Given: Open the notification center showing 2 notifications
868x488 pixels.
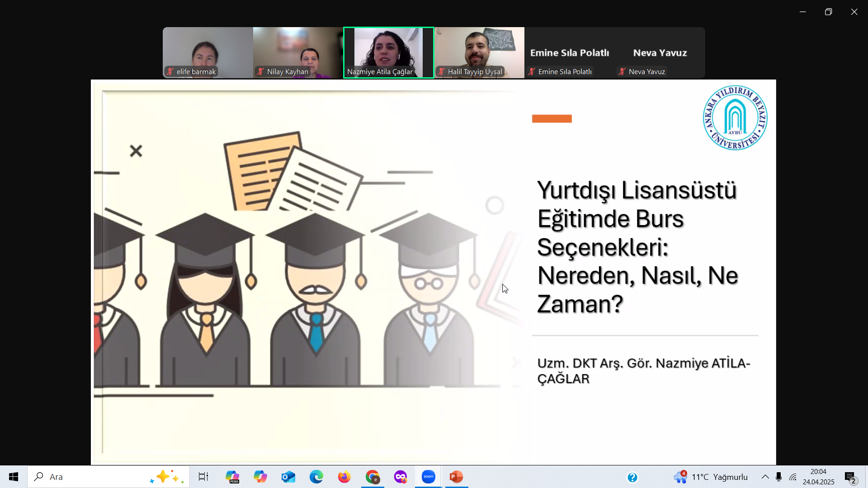Looking at the screenshot, I should (x=850, y=477).
